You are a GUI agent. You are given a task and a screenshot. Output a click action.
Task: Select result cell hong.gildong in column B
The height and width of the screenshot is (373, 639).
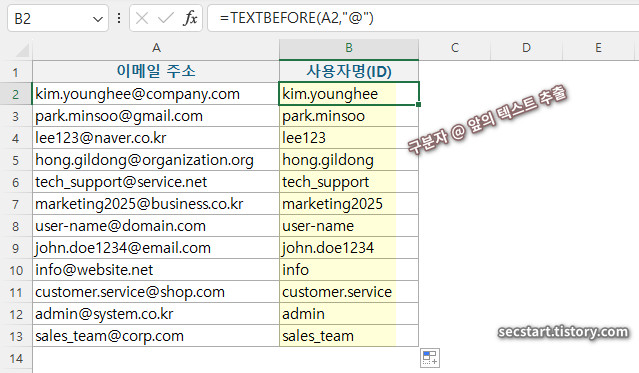click(x=349, y=160)
